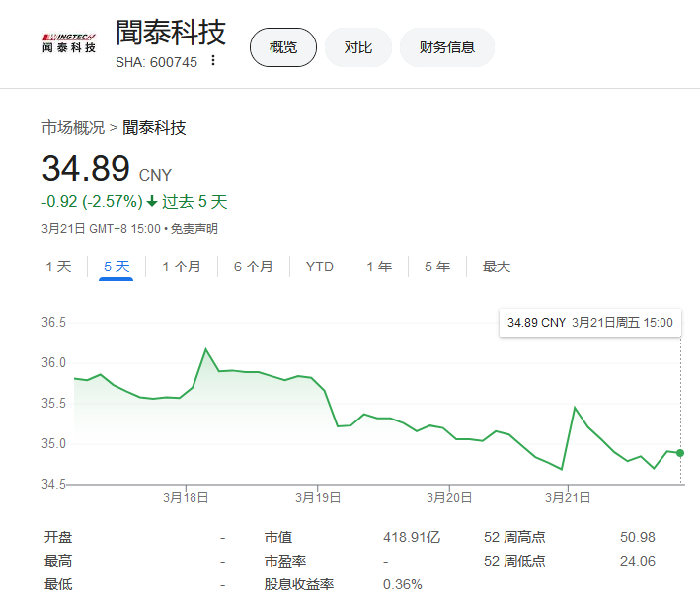Follow the 市场概况 breadcrumb link
Screen dimensions: 700x611
pos(72,127)
